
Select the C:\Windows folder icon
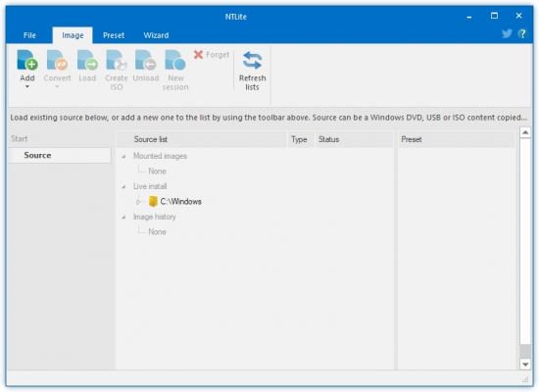[153, 202]
